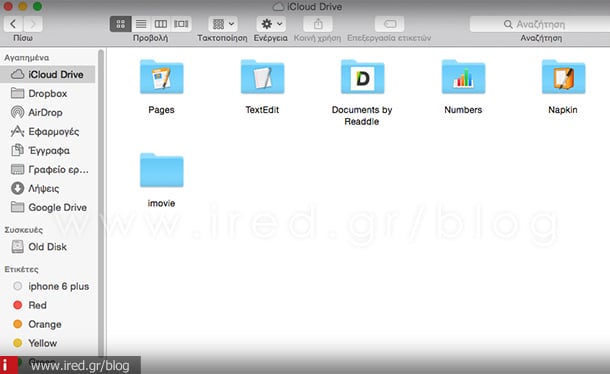Select the iphone 6 plus tag

pyautogui.click(x=47, y=286)
